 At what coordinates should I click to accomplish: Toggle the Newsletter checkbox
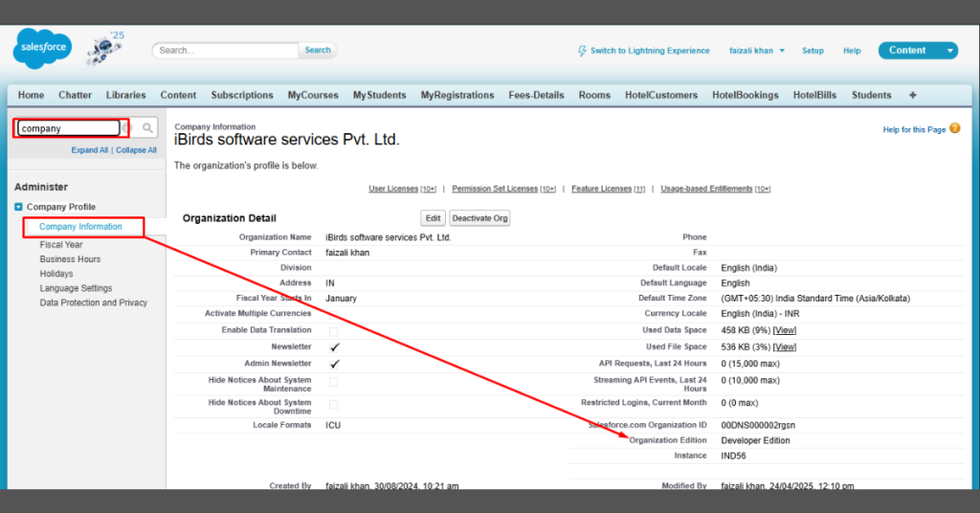pos(334,347)
